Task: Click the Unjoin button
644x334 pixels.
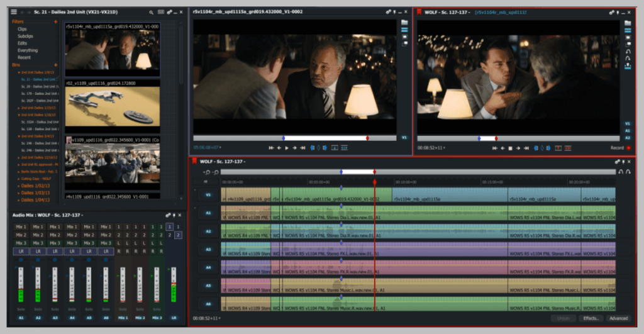Action: [563, 318]
